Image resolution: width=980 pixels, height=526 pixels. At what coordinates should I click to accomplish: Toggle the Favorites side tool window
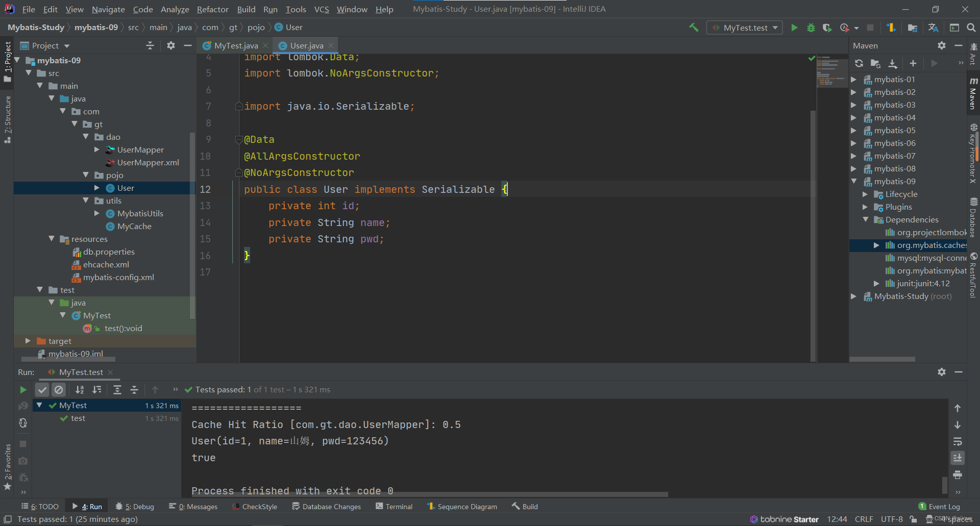pyautogui.click(x=8, y=466)
